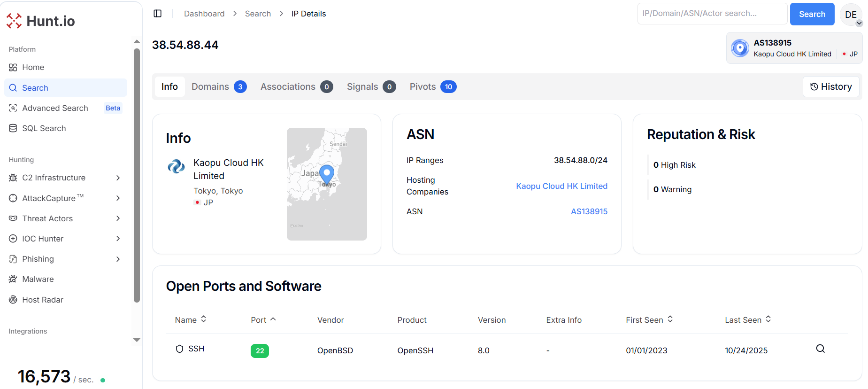Click the SSH shield icon

[179, 349]
